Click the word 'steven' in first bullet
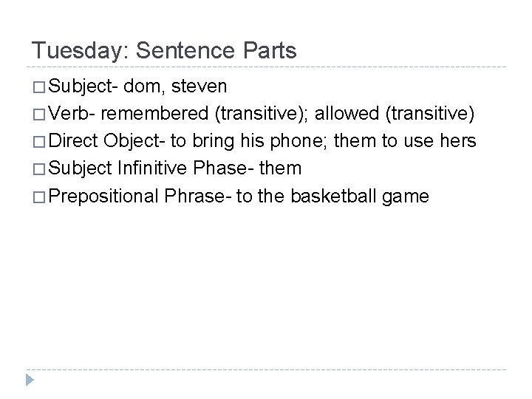 coord(199,87)
